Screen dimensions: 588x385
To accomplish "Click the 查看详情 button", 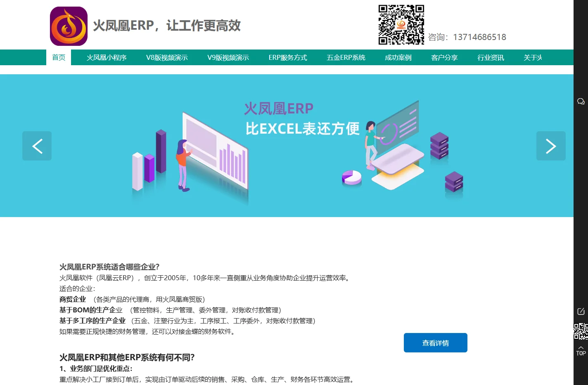I will [436, 343].
